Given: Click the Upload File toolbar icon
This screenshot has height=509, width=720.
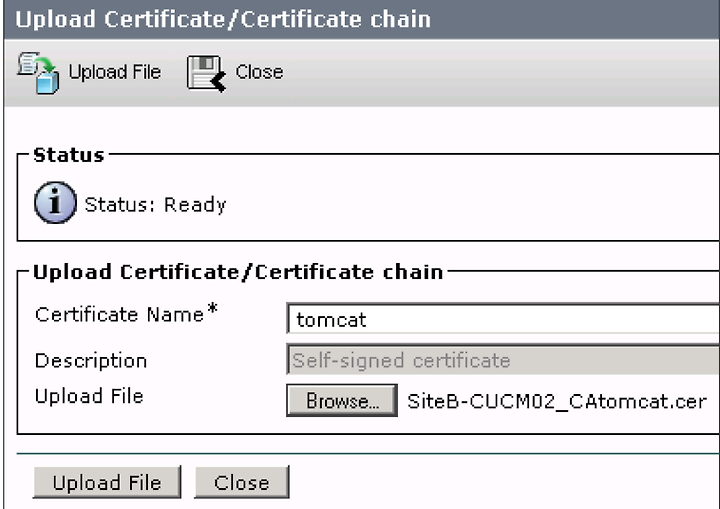Looking at the screenshot, I should pos(39,73).
